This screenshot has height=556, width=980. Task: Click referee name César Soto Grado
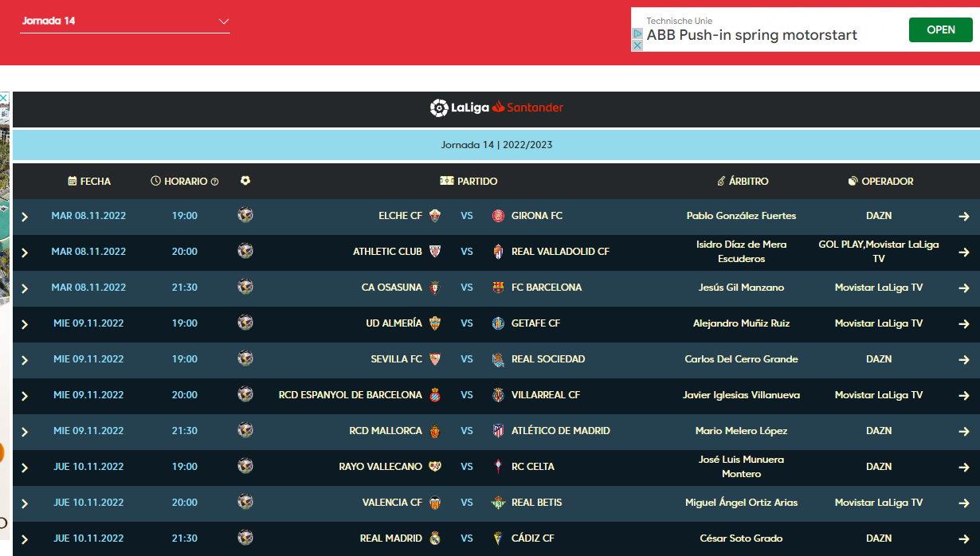coord(741,538)
